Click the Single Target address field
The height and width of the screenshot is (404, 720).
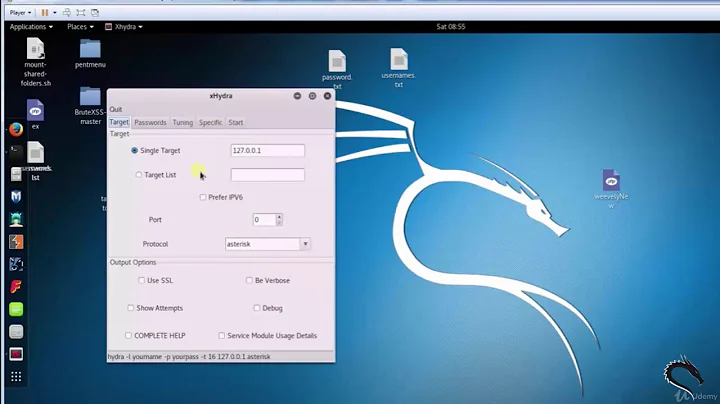point(268,151)
